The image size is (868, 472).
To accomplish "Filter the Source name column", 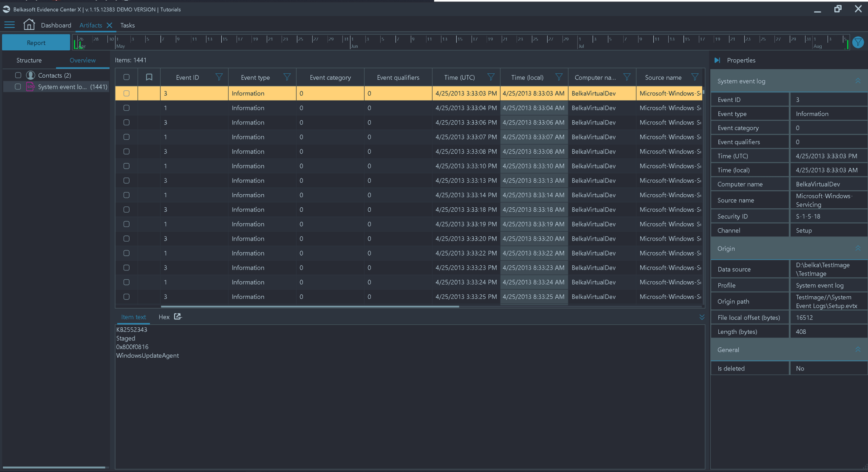I will point(694,77).
